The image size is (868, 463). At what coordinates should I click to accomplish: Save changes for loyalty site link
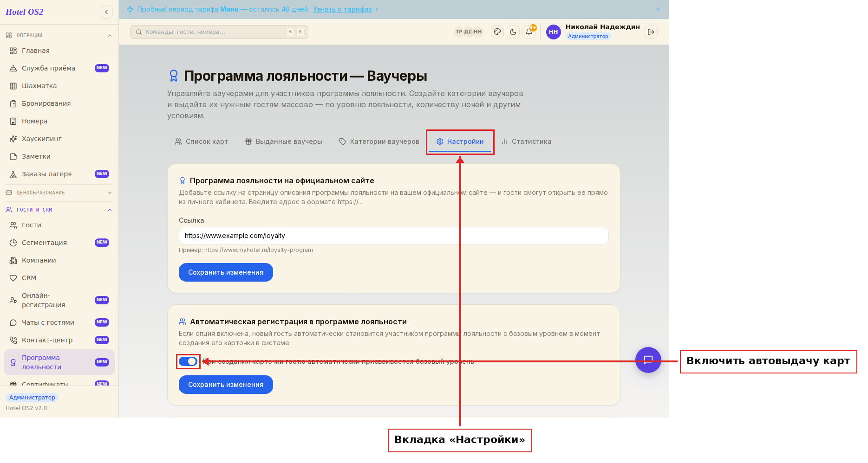226,272
